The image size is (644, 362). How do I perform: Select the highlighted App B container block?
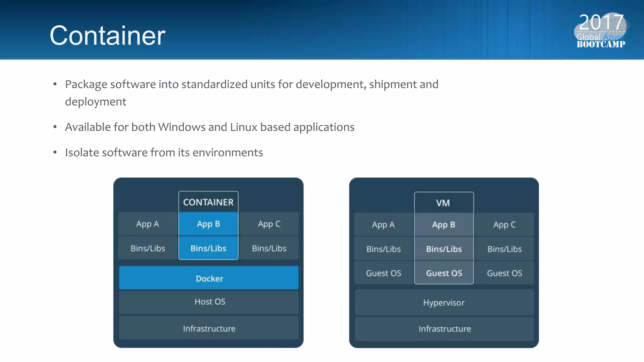coord(208,224)
